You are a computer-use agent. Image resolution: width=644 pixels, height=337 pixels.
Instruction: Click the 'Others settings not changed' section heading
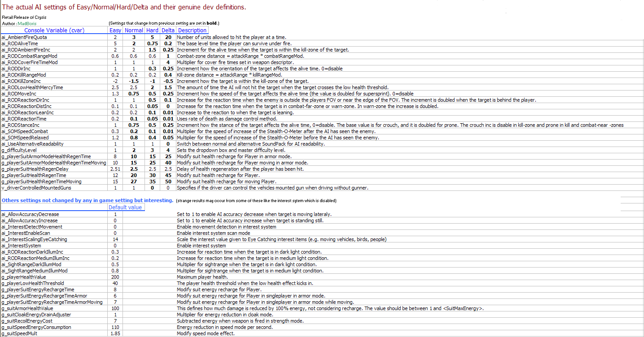[x=88, y=200]
